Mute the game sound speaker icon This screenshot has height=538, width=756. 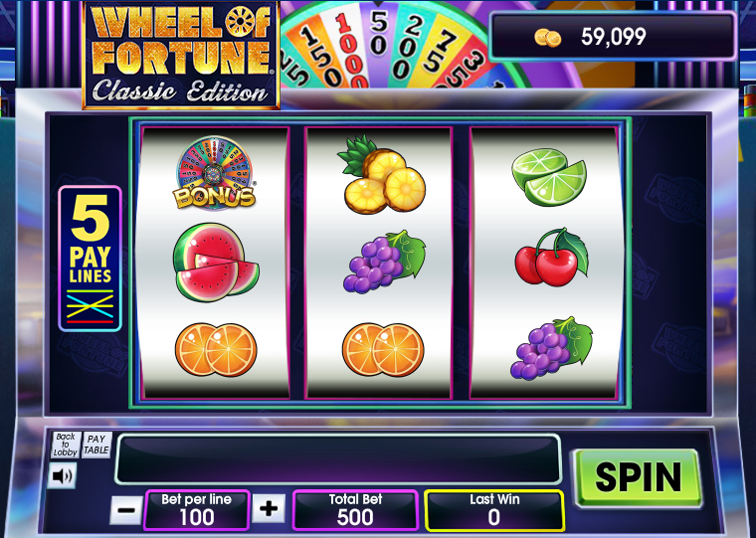point(63,475)
